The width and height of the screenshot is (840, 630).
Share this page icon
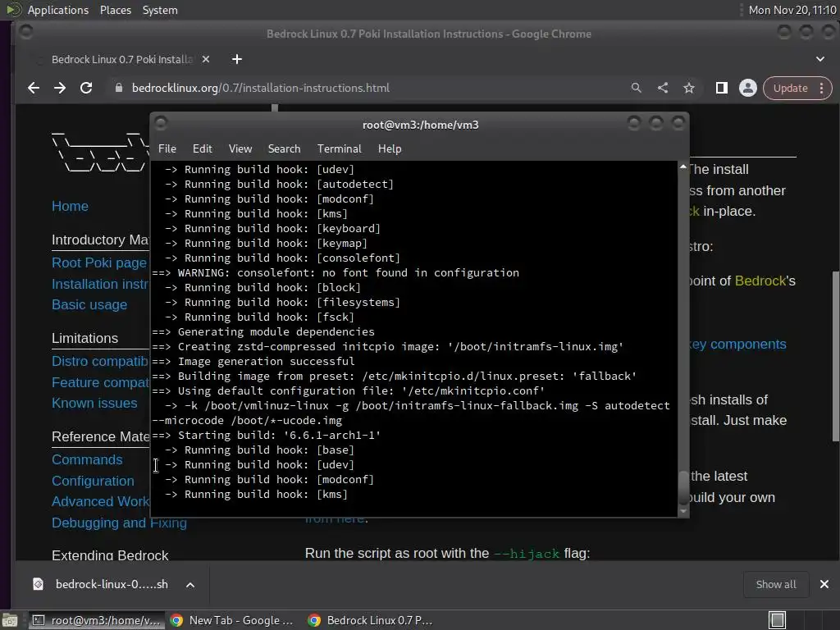[x=663, y=88]
